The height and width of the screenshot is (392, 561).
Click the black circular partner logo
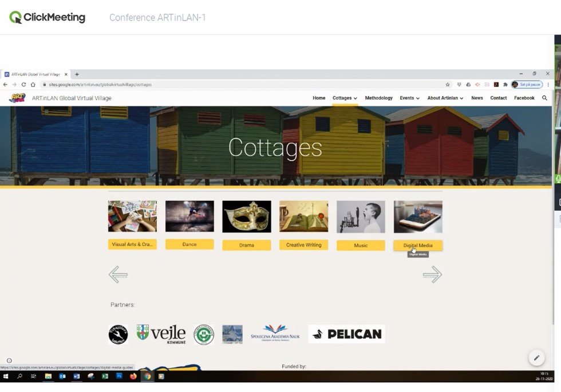point(118,334)
